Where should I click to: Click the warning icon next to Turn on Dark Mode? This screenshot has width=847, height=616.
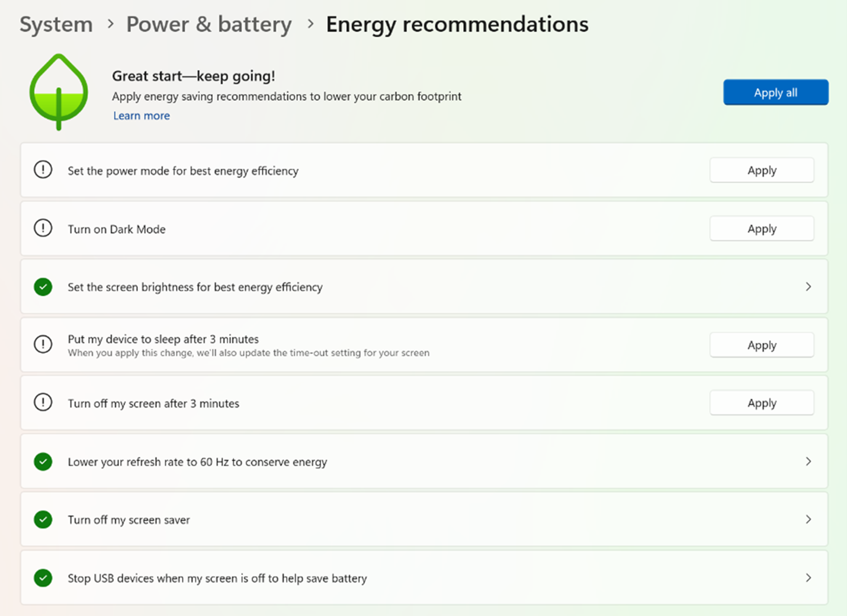click(x=43, y=228)
